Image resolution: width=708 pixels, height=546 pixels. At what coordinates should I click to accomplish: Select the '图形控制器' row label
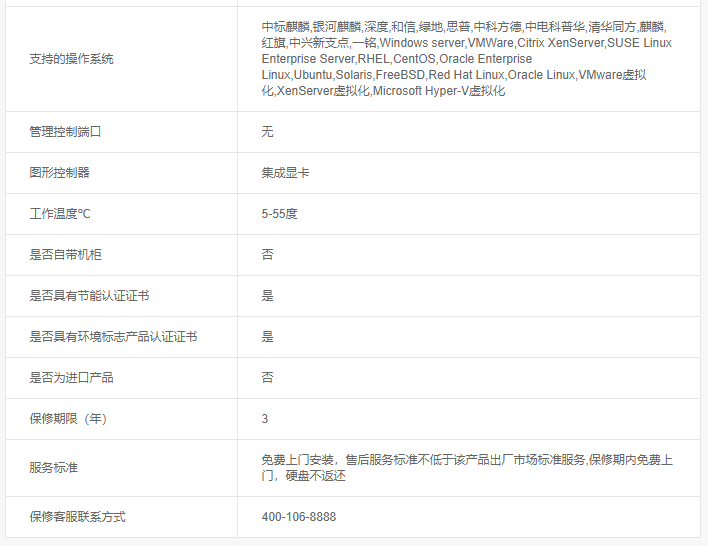click(60, 173)
